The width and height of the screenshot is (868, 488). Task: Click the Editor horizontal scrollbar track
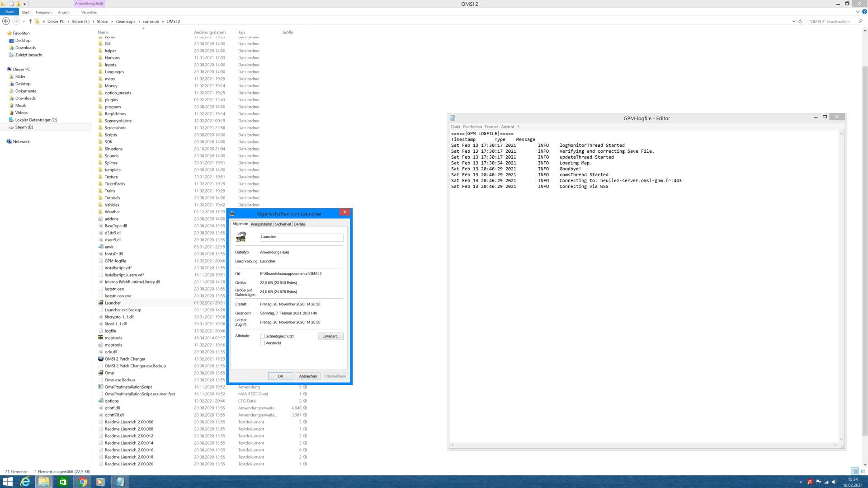click(643, 445)
